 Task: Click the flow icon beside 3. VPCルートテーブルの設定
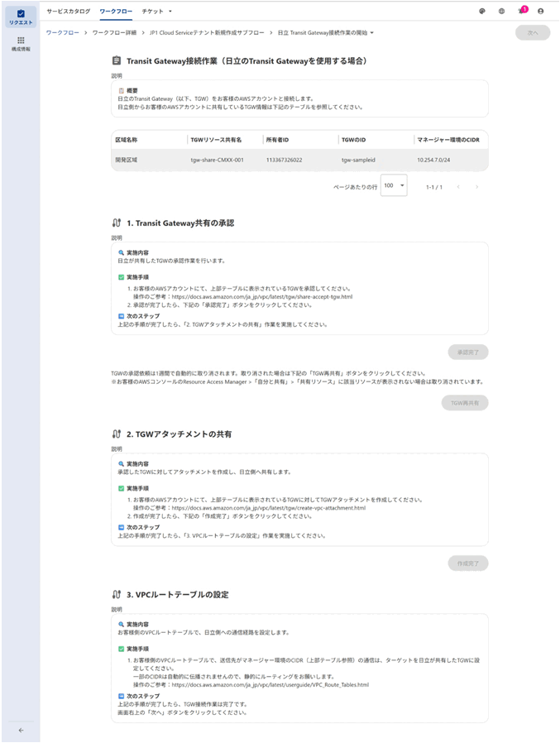click(x=117, y=594)
